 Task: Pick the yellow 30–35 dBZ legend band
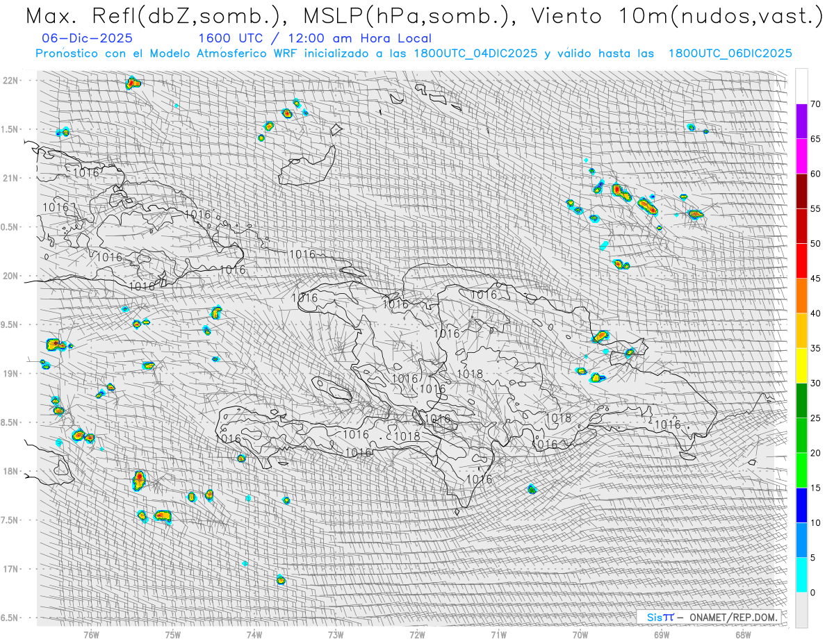pyautogui.click(x=801, y=365)
